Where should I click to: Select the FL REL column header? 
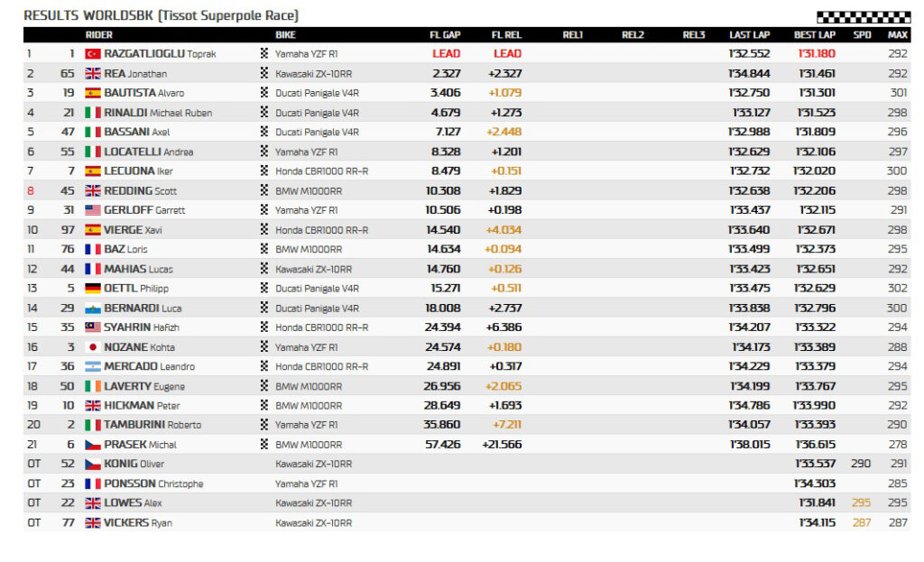pos(506,35)
